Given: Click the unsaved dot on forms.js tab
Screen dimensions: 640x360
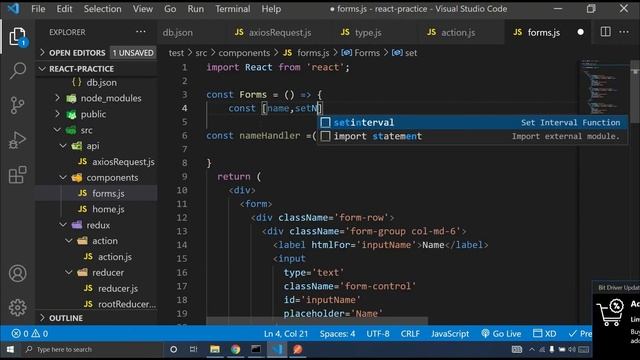Looking at the screenshot, I should (580, 32).
